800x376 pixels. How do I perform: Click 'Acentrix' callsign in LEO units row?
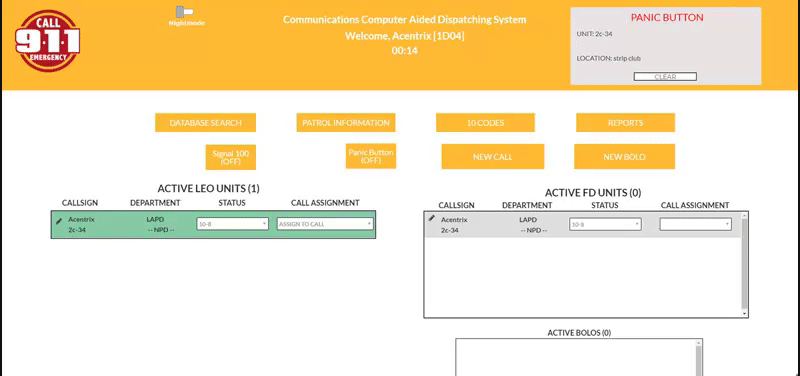pos(81,219)
